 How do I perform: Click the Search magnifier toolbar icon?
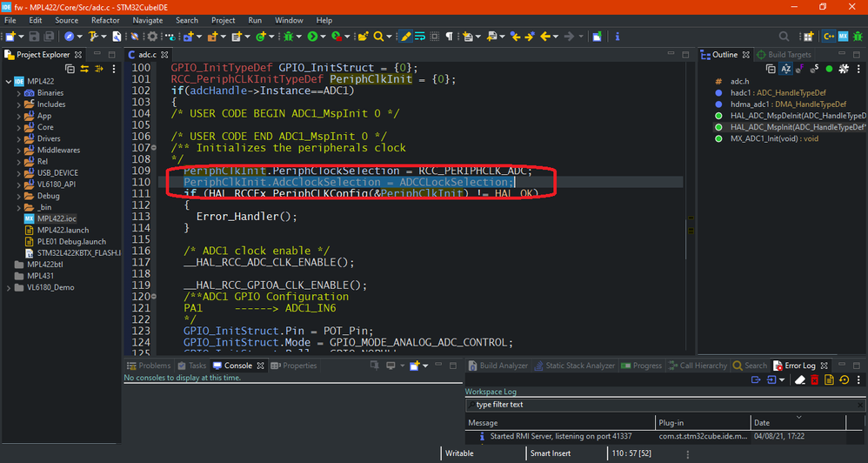[378, 37]
